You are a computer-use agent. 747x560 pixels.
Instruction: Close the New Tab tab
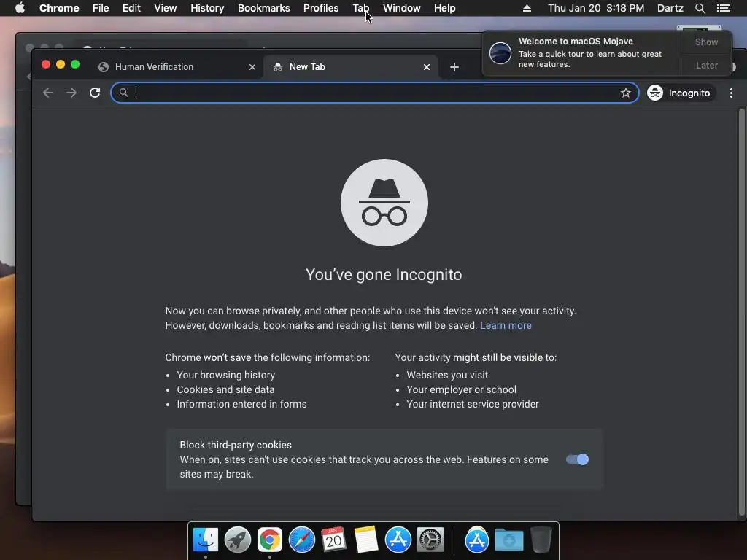tap(426, 67)
